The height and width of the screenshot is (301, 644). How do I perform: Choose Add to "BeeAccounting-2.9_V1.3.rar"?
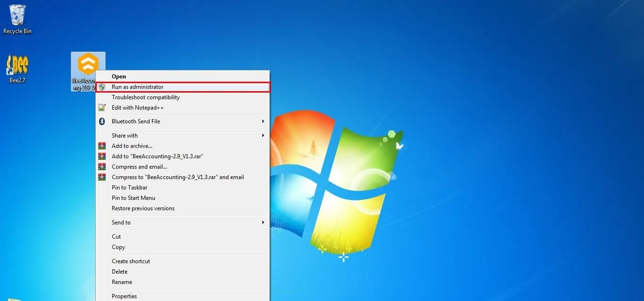[x=183, y=156]
